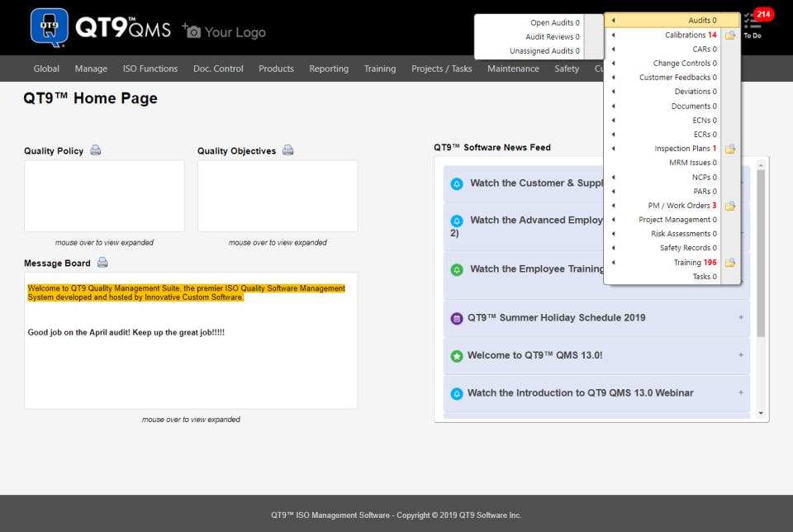This screenshot has height=532, width=793.
Task: Expand the Audits submenu arrow
Action: click(614, 20)
